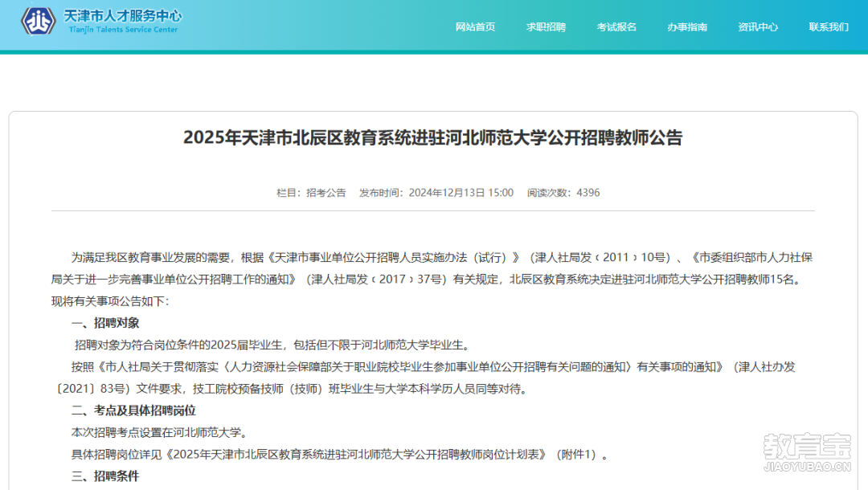This screenshot has width=868, height=490.
Task: Open the 求职招聘 menu item
Action: [x=546, y=27]
